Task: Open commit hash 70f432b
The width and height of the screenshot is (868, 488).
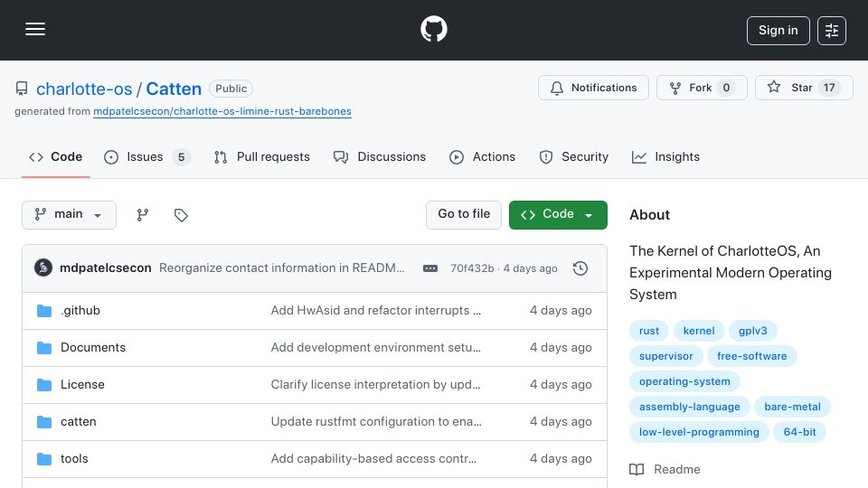Action: 472,268
